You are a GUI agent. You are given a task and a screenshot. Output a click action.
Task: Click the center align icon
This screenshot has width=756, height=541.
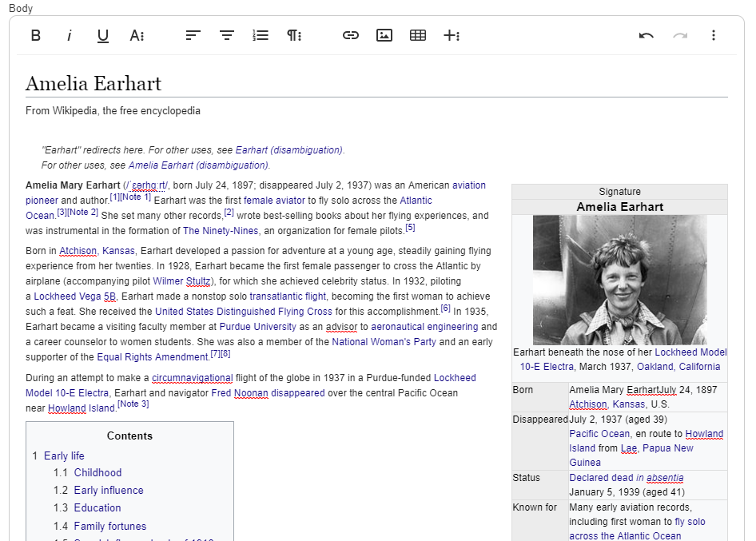click(227, 35)
